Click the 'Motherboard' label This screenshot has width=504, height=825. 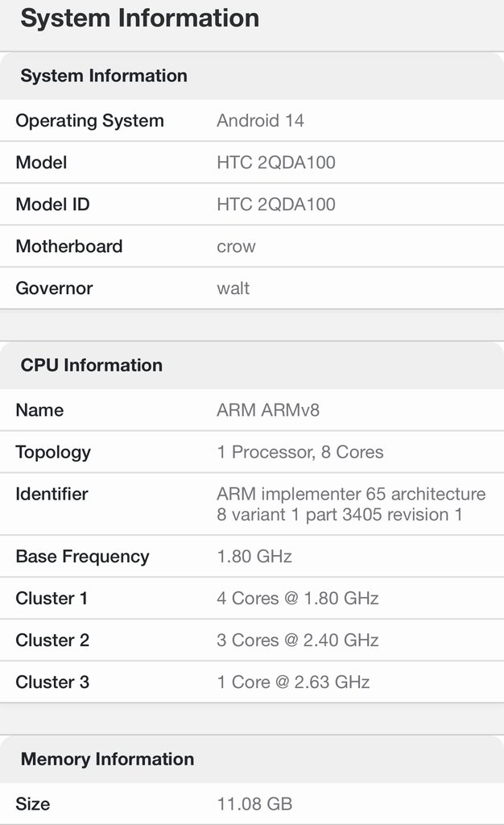point(69,247)
